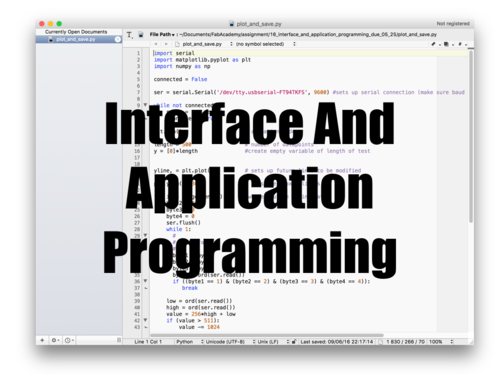Collapse the fold triangle at line 36

[x=145, y=281]
